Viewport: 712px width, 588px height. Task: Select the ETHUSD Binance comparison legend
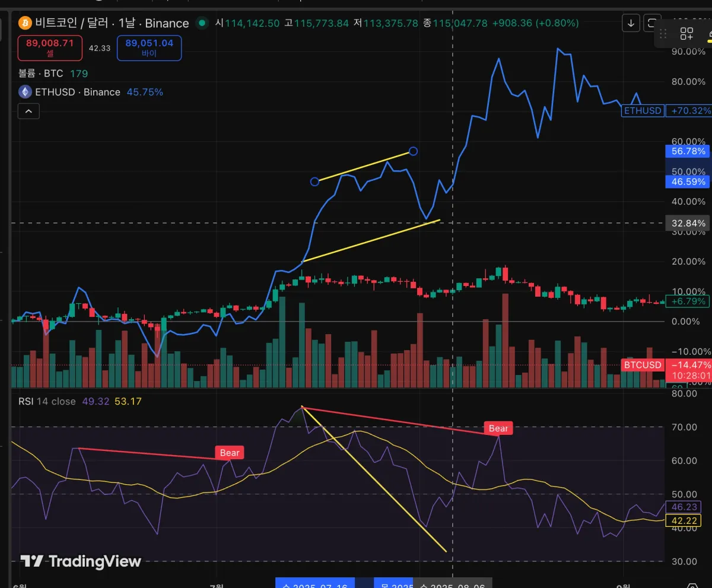tap(78, 92)
